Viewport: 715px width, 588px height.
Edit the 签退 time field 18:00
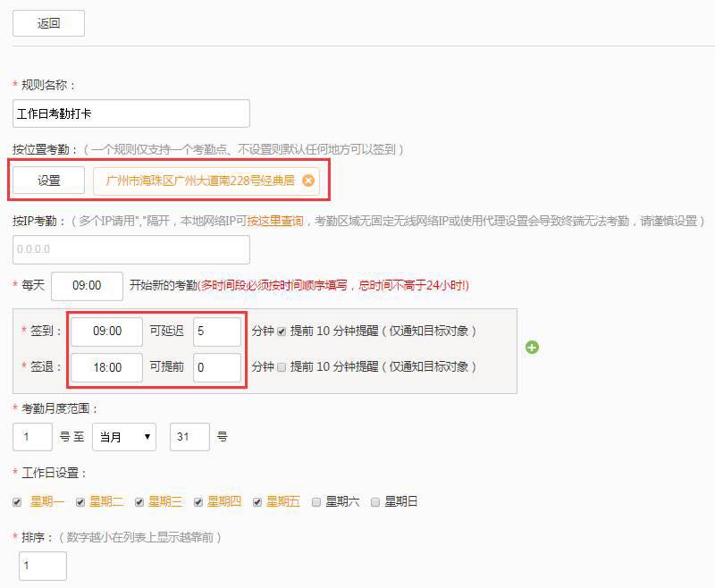pos(107,367)
